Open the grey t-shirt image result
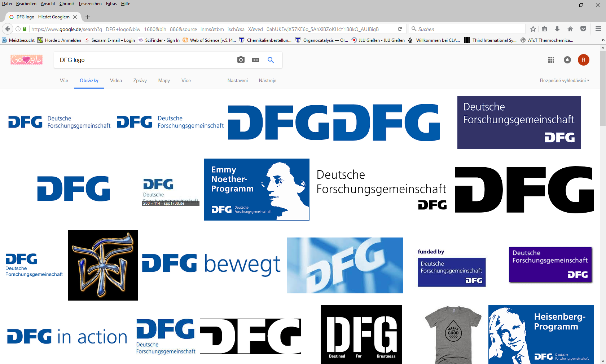Image resolution: width=606 pixels, height=364 pixels. (453, 334)
